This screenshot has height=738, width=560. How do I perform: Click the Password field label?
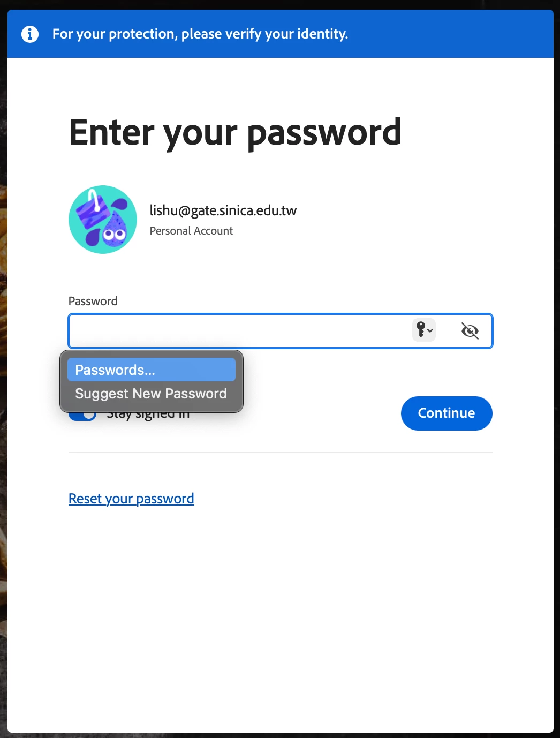(x=93, y=301)
